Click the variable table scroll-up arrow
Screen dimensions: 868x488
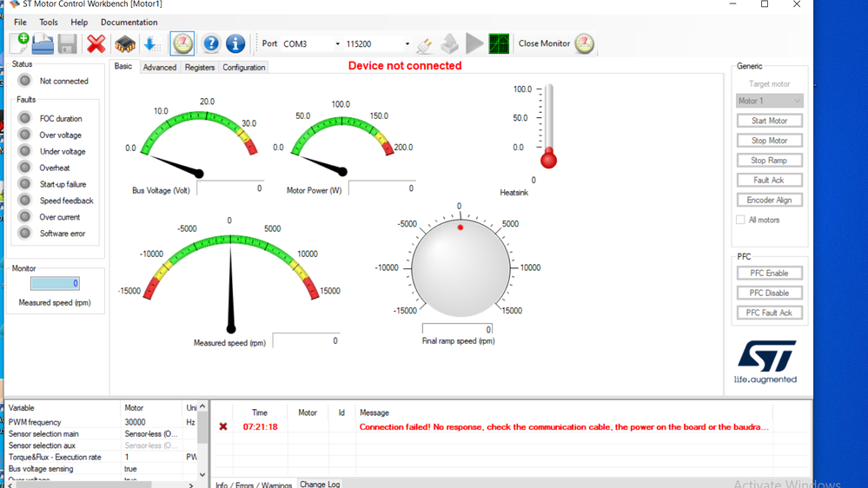coord(202,406)
